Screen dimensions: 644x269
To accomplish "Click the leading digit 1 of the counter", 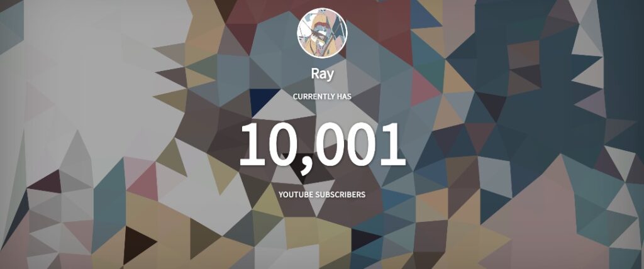I will [252, 144].
